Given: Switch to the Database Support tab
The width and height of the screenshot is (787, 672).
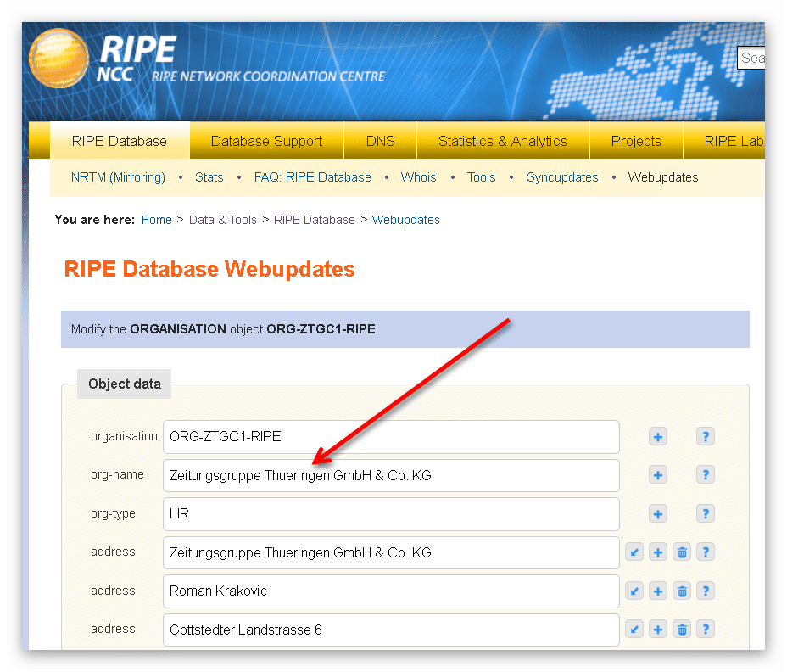Looking at the screenshot, I should click(266, 141).
